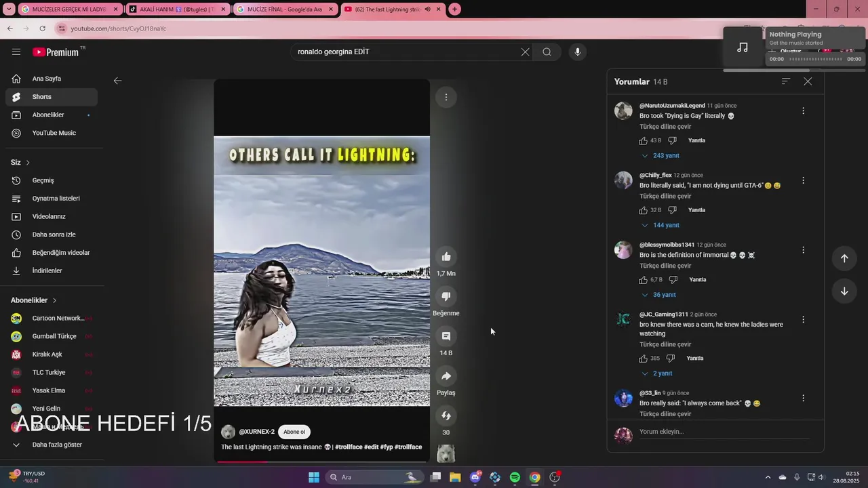Open menu for Chilly_flex comment
The image size is (868, 488).
[803, 180]
